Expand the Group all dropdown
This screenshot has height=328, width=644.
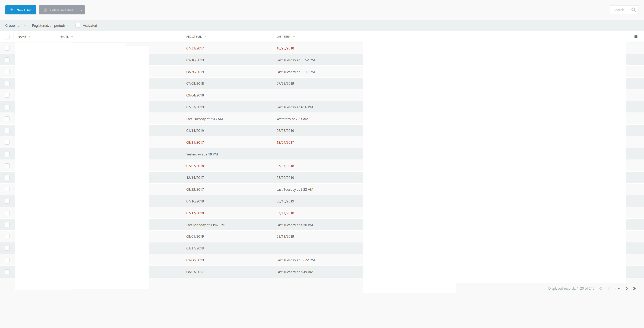click(x=21, y=26)
